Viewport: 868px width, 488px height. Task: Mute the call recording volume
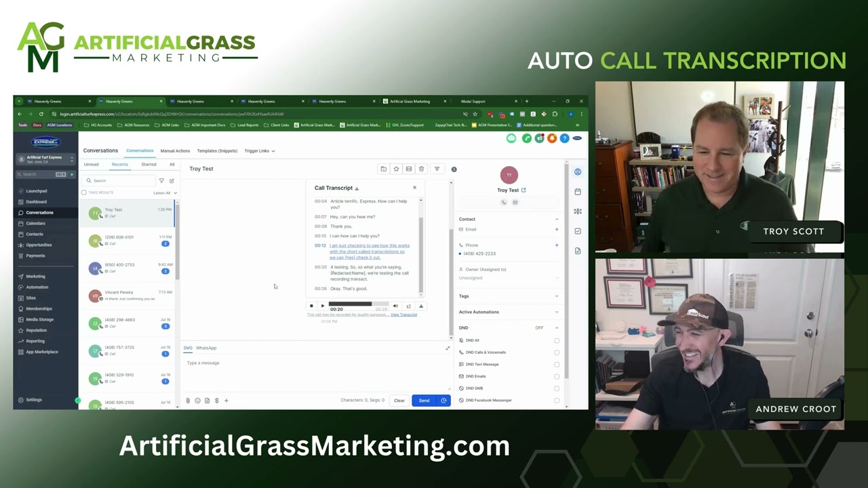click(395, 306)
